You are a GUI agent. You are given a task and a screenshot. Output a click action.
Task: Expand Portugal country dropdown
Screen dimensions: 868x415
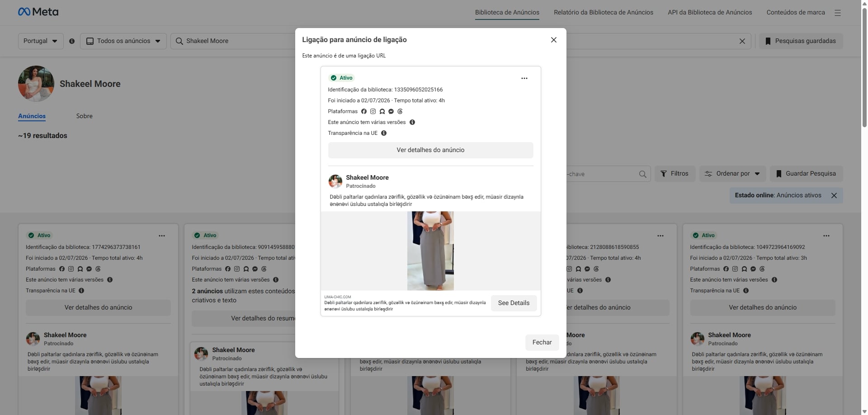[x=41, y=41]
